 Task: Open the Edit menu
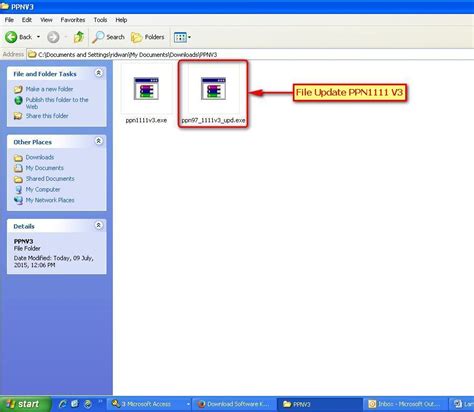(27, 20)
